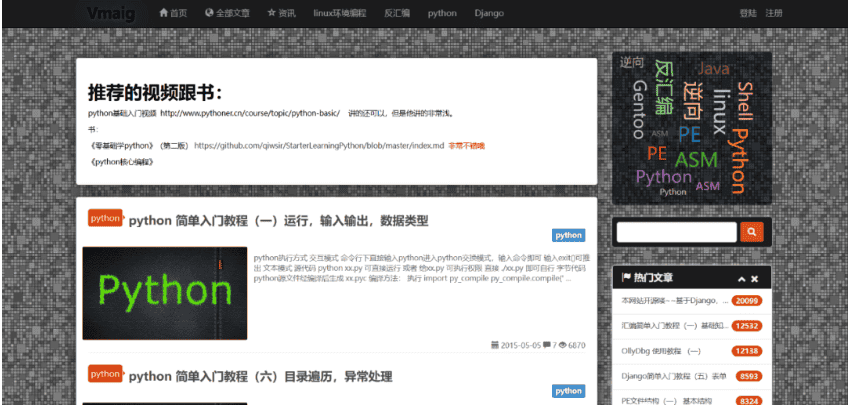Viewport: 850px width, 405px height.
Task: Click the star icon beside 资讯
Action: click(272, 12)
